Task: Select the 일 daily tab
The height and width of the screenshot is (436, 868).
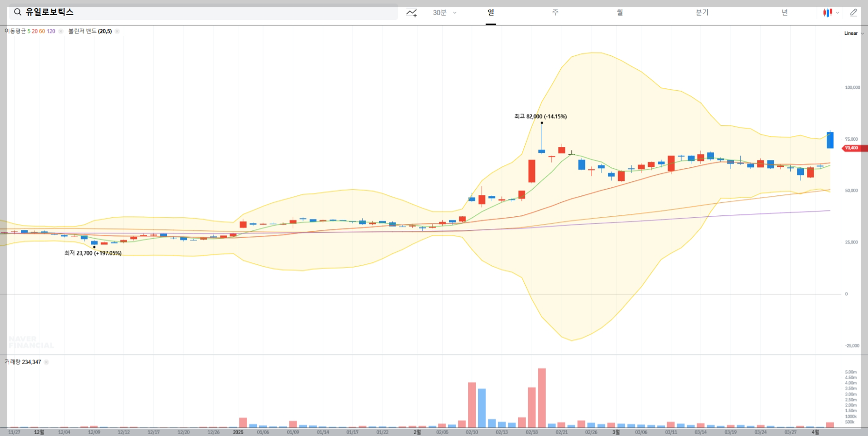Action: point(491,13)
